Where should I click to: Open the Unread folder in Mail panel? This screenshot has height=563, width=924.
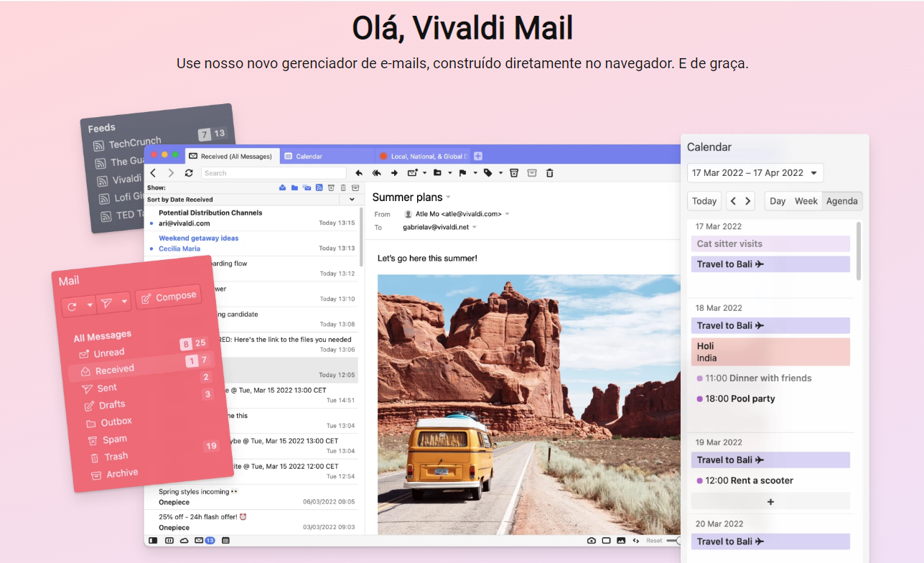pos(109,353)
